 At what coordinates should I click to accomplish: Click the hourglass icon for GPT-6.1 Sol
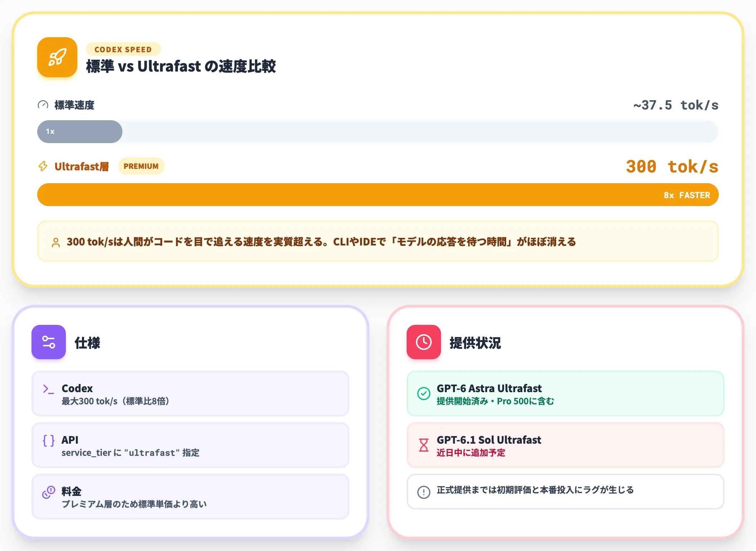[424, 445]
